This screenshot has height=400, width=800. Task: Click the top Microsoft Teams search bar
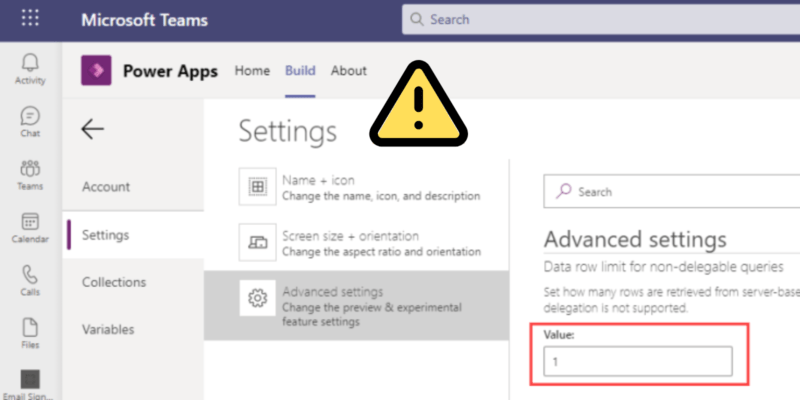point(600,19)
